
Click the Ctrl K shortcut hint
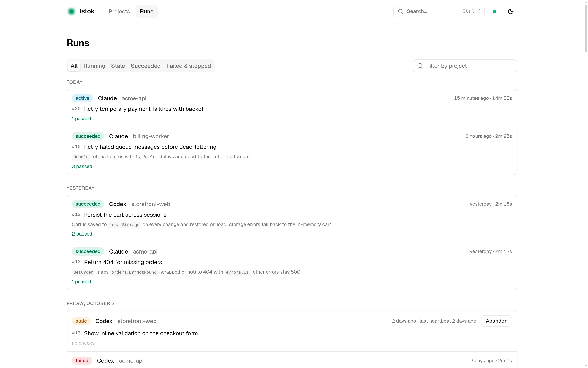click(x=471, y=11)
